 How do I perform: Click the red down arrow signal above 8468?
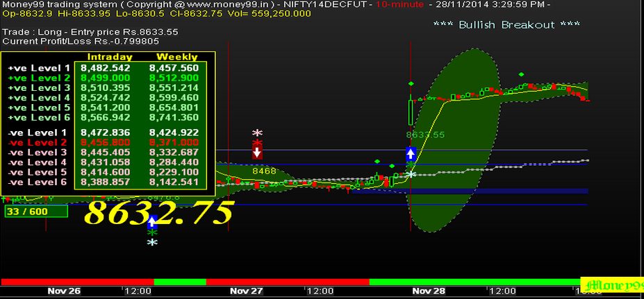click(x=257, y=152)
